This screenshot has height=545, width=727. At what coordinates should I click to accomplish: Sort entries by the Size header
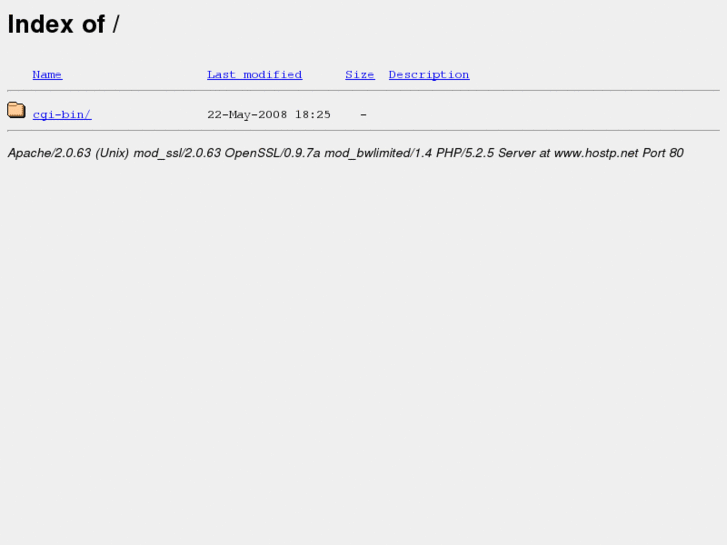pos(360,75)
